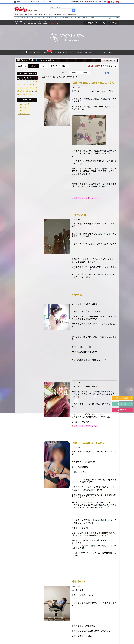Type in the 女の子名 search field
Viewport: 134px width, 644px height.
click(61, 10)
